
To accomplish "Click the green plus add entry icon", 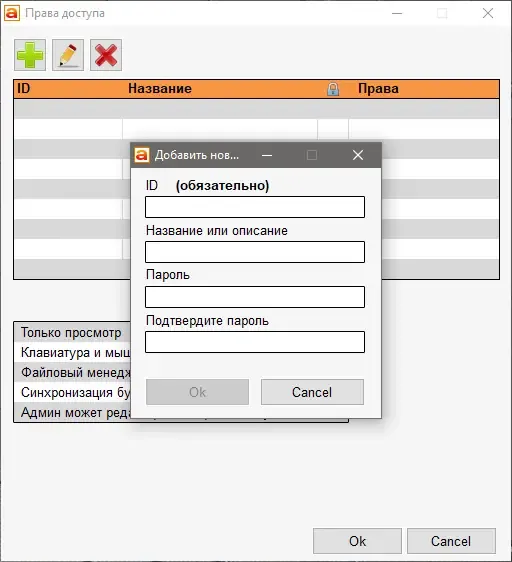I will click(x=30, y=55).
